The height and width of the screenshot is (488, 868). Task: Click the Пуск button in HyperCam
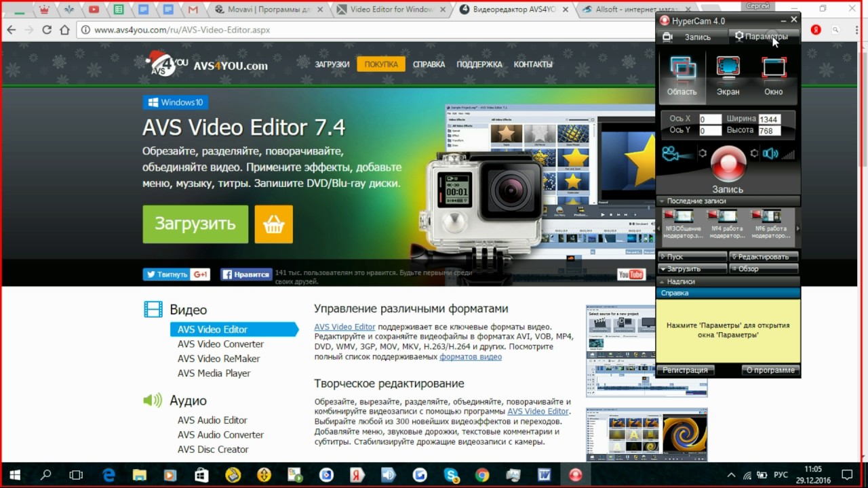[692, 257]
